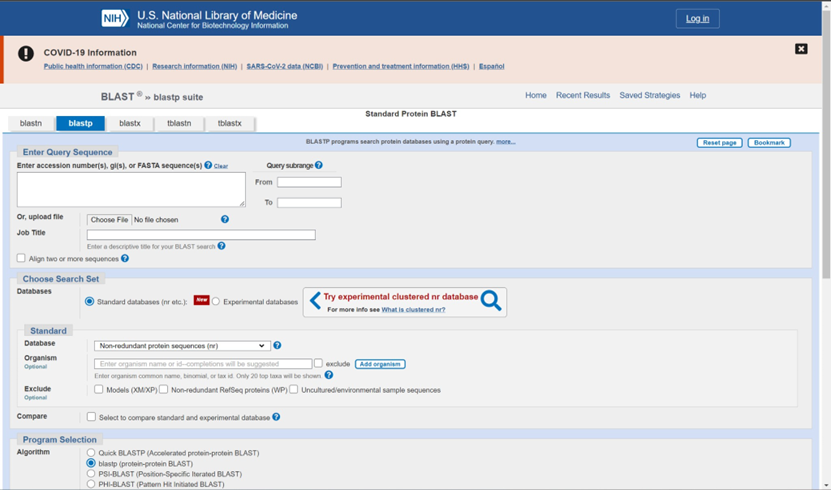The image size is (831, 490).
Task: Open Recent Results
Action: pos(583,95)
